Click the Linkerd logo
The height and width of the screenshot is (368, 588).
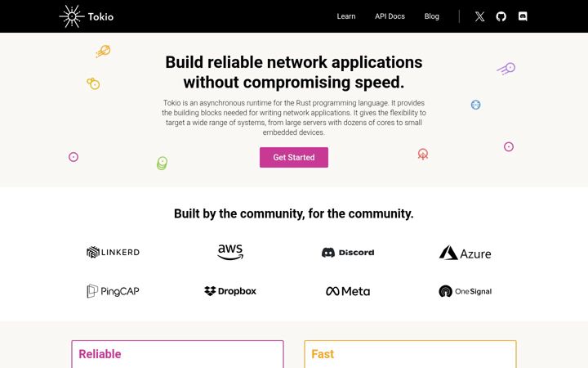(113, 252)
